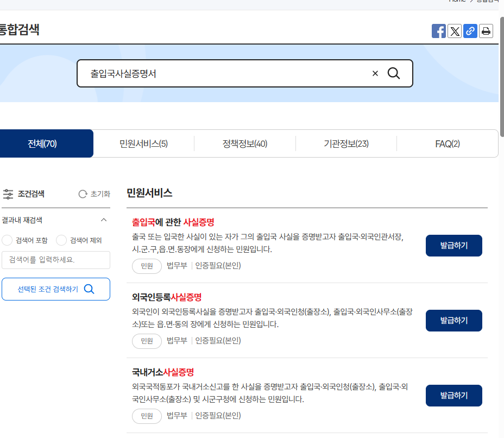Screen dimensions: 504x438
Task: Clear the search box with X icon
Action: pyautogui.click(x=374, y=73)
